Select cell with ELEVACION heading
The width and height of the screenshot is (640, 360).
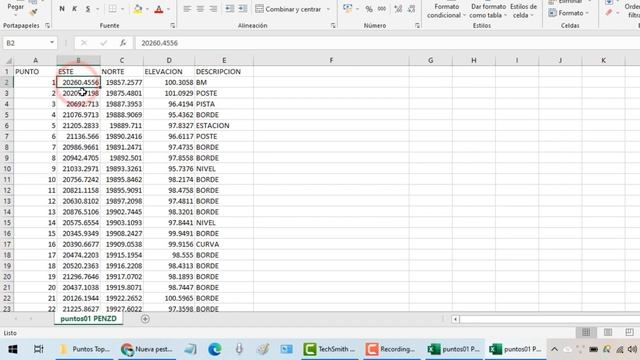(169, 71)
